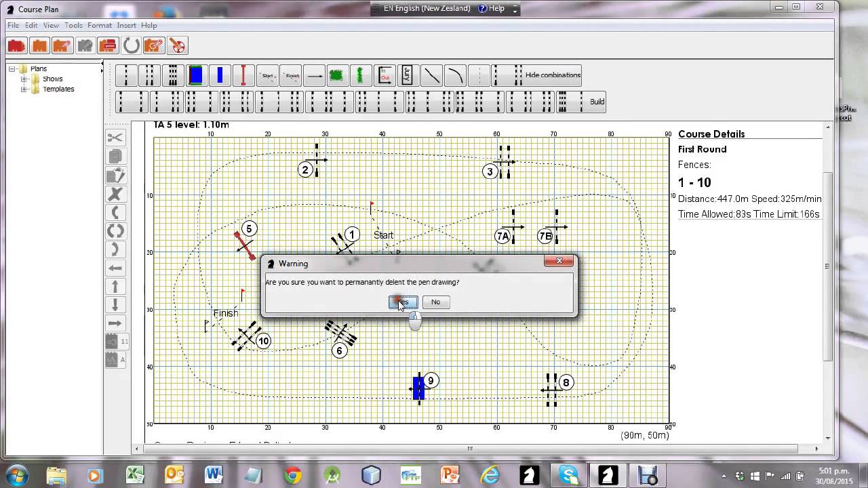868x488 pixels.
Task: Click the fence lettering A tool
Action: coord(115,360)
